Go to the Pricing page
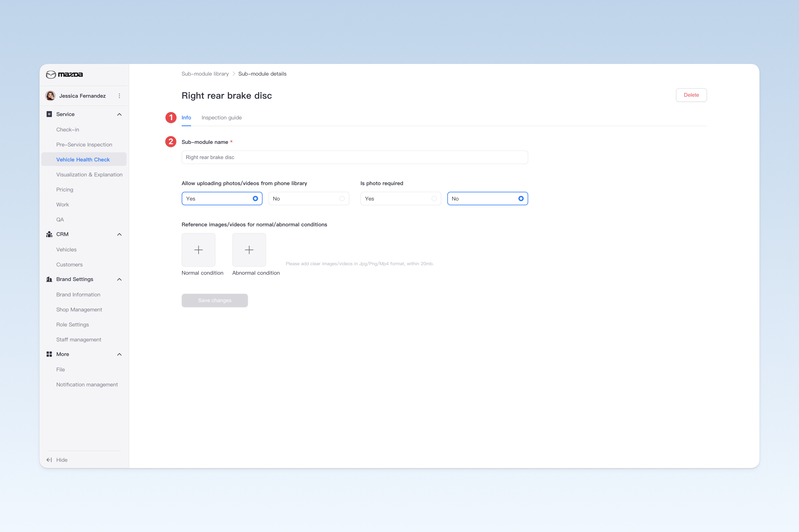 65,190
